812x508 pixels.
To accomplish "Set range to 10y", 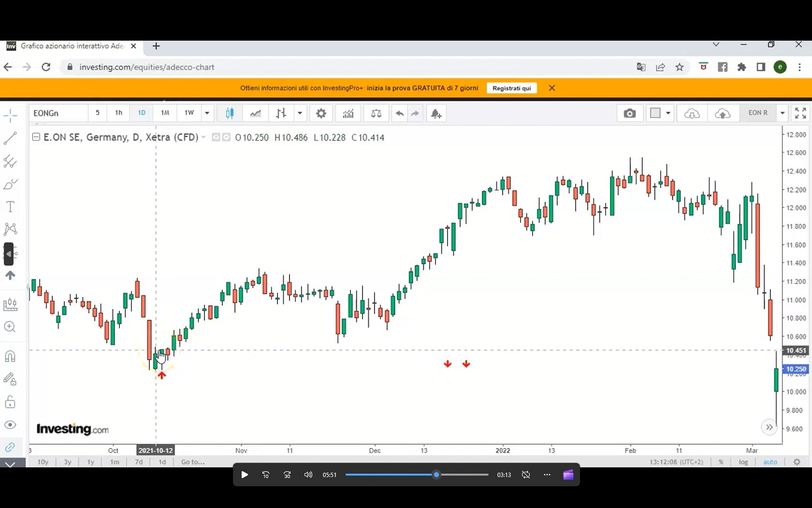I will [43, 462].
